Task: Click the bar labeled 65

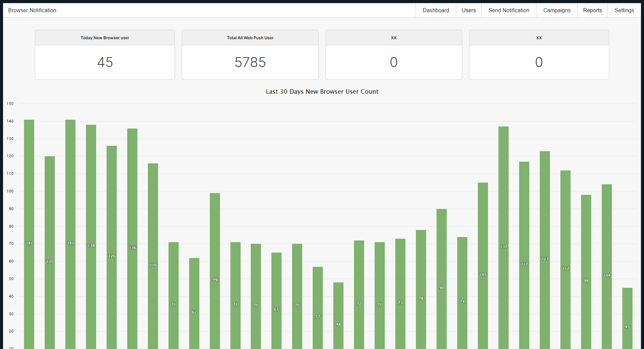Action: pyautogui.click(x=276, y=301)
